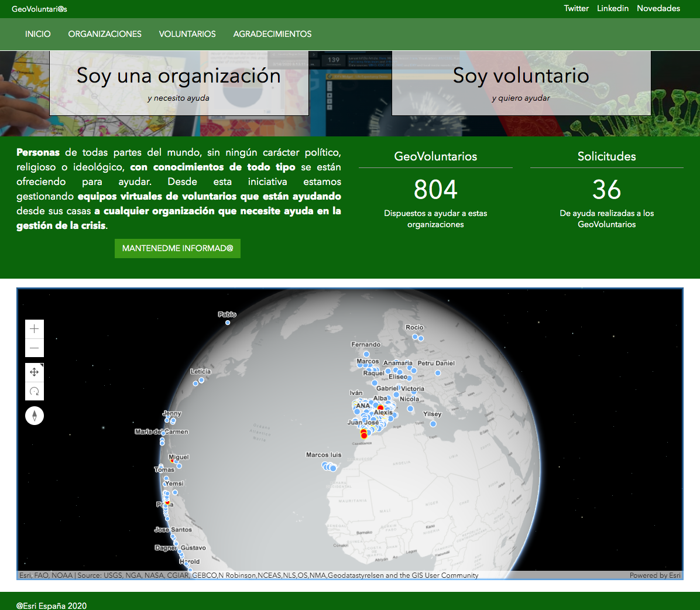Click the MANTENEDME INFORMAD@ button
The width and height of the screenshot is (700, 610).
(x=178, y=248)
